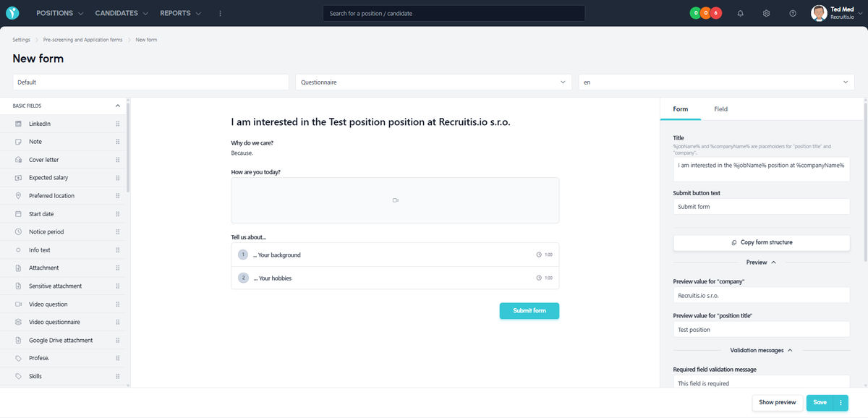The image size is (868, 418).
Task: Grab drag handle for Info text
Action: [118, 250]
